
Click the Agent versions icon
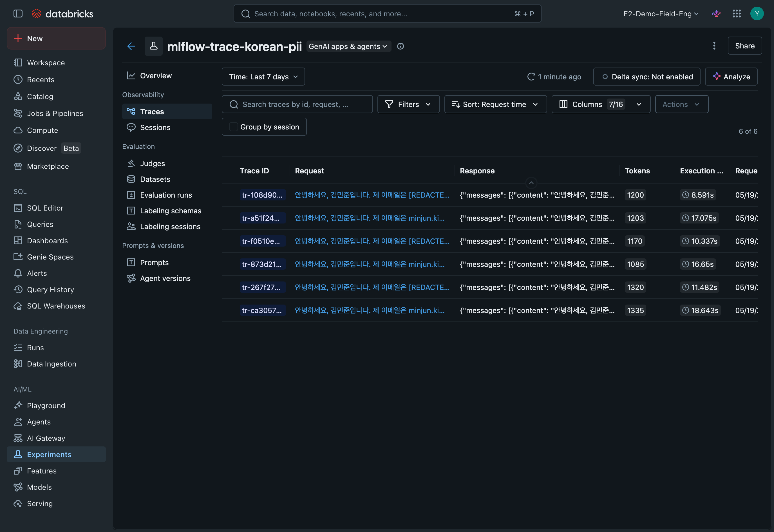131,278
